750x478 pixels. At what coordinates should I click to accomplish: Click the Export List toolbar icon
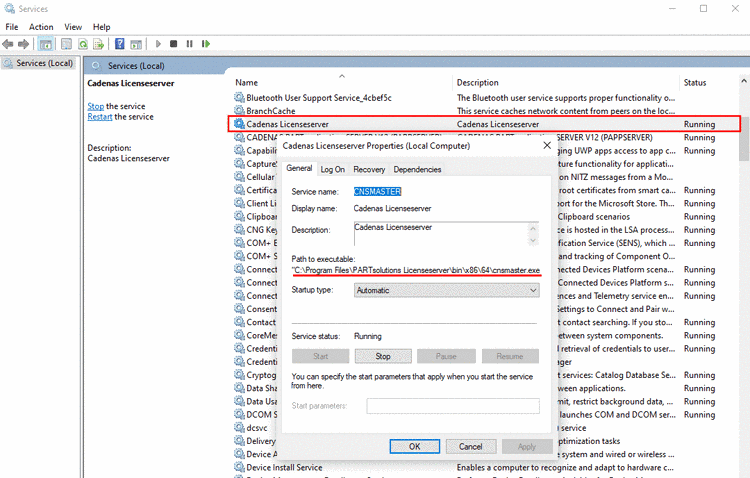coord(99,44)
